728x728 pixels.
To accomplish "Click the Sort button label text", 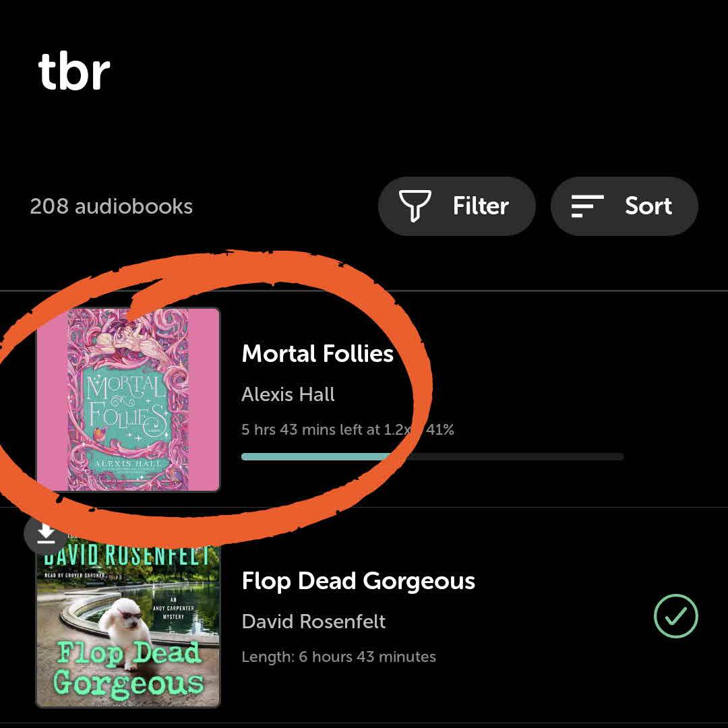I will pos(648,206).
